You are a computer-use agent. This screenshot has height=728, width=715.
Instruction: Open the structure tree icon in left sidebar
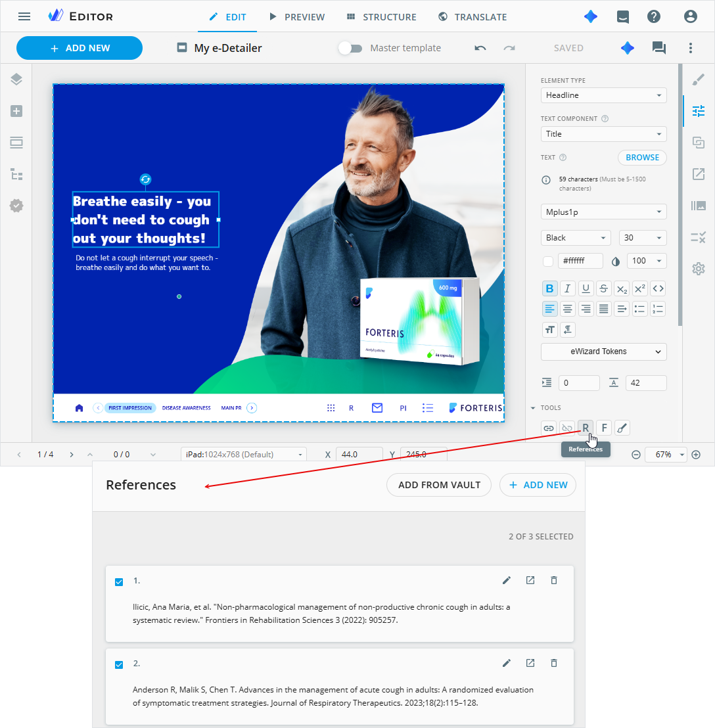pos(16,175)
